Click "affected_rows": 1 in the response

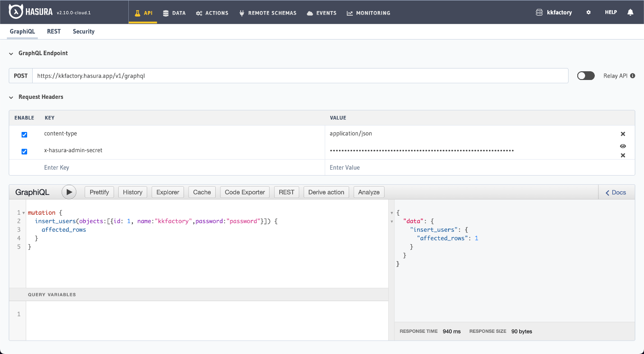[x=448, y=238]
